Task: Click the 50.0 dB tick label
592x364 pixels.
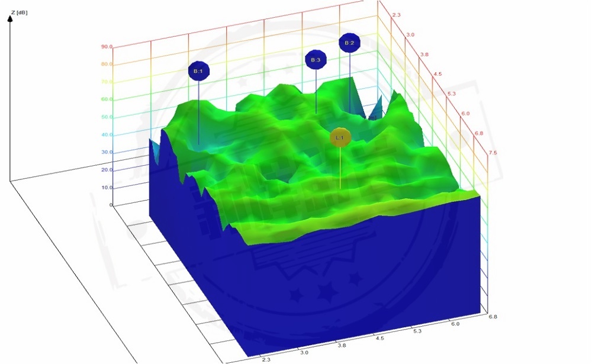Action: click(x=107, y=117)
